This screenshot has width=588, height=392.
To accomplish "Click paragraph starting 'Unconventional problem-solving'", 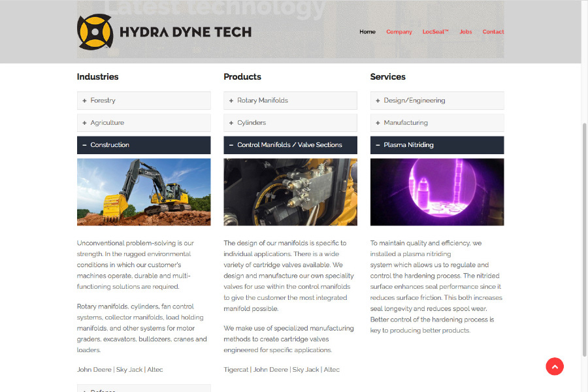I will click(136, 265).
